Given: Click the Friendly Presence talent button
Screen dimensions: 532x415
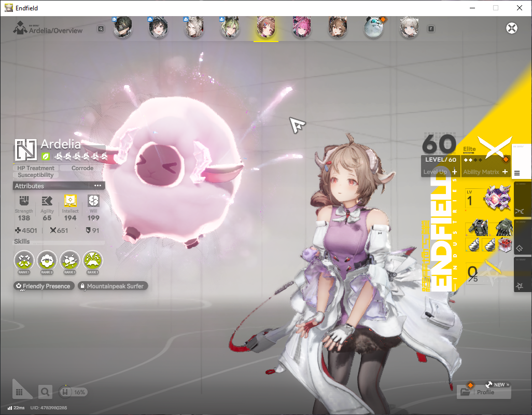Looking at the screenshot, I should (x=44, y=286).
